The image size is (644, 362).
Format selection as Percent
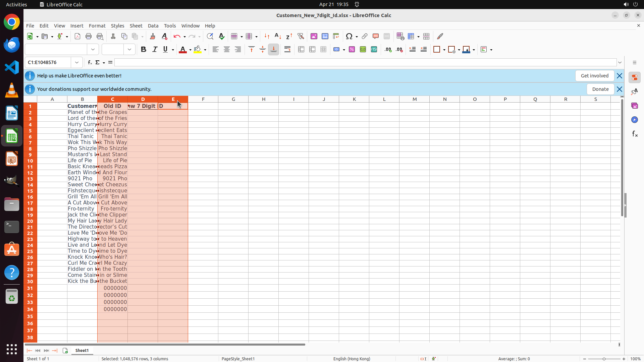tap(352, 50)
